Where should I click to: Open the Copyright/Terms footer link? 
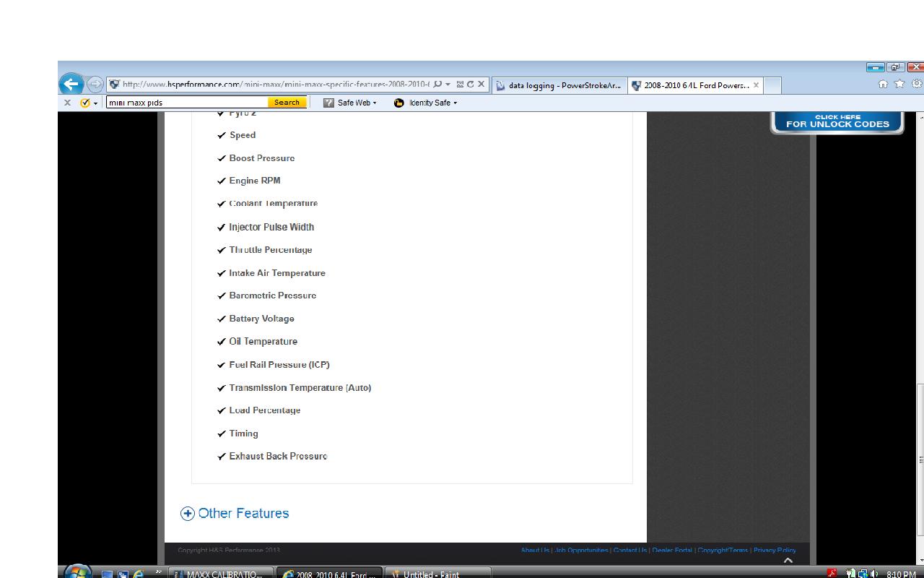point(723,551)
